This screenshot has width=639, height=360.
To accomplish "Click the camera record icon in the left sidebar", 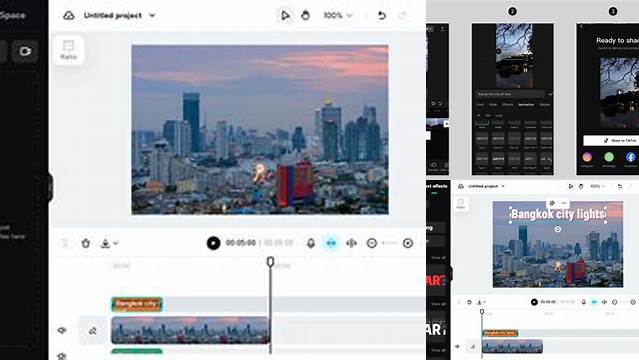I will [x=25, y=51].
